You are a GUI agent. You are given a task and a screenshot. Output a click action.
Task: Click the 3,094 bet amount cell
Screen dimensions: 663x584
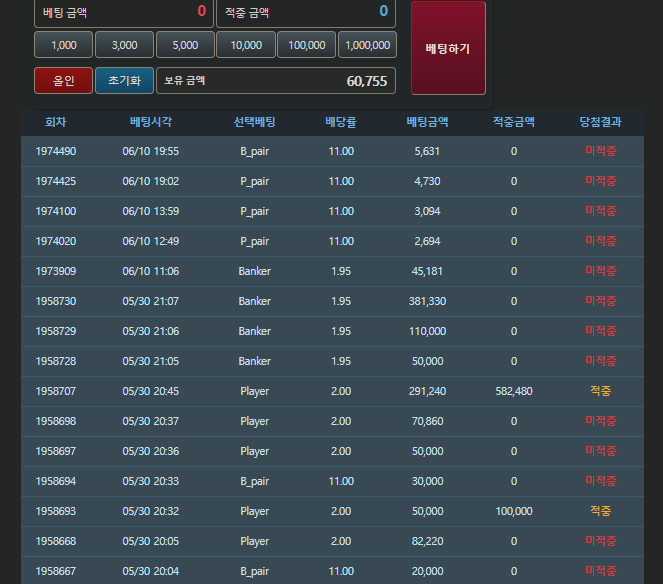pos(427,211)
